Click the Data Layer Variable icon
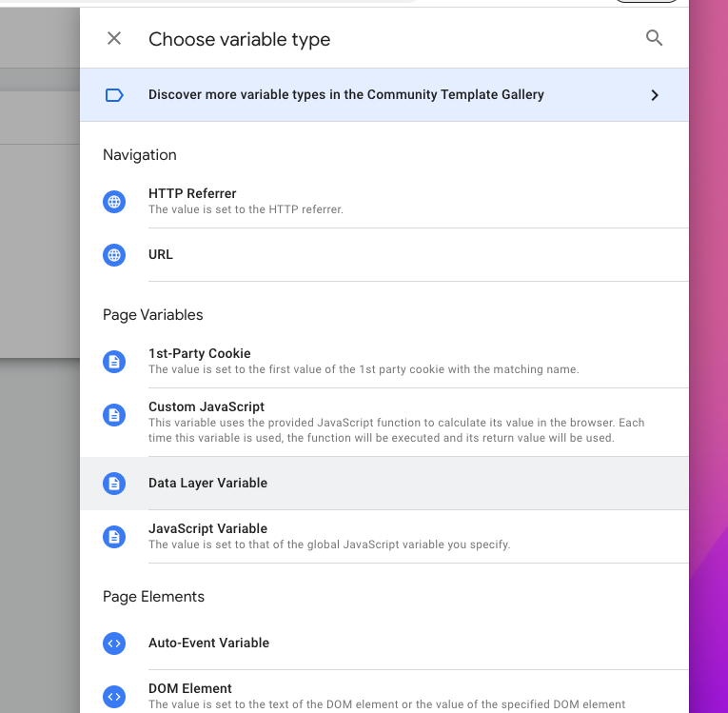 114,484
